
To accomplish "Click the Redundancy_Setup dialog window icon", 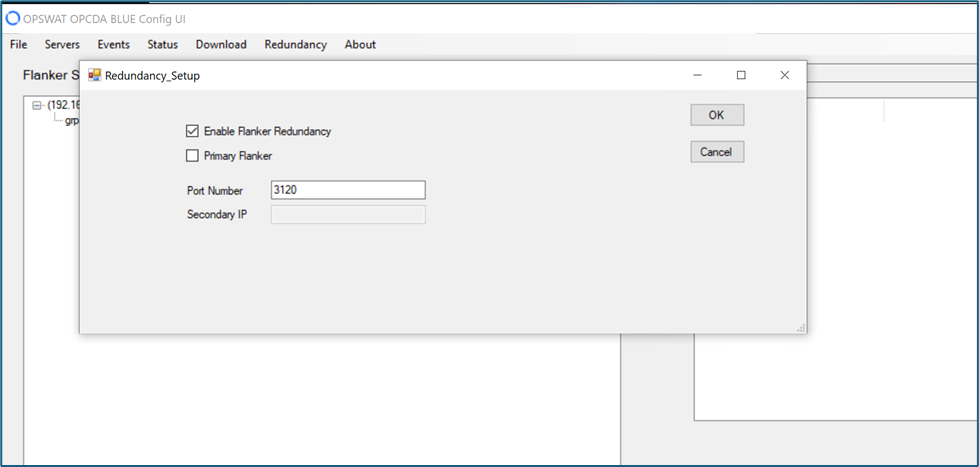I will coord(95,75).
